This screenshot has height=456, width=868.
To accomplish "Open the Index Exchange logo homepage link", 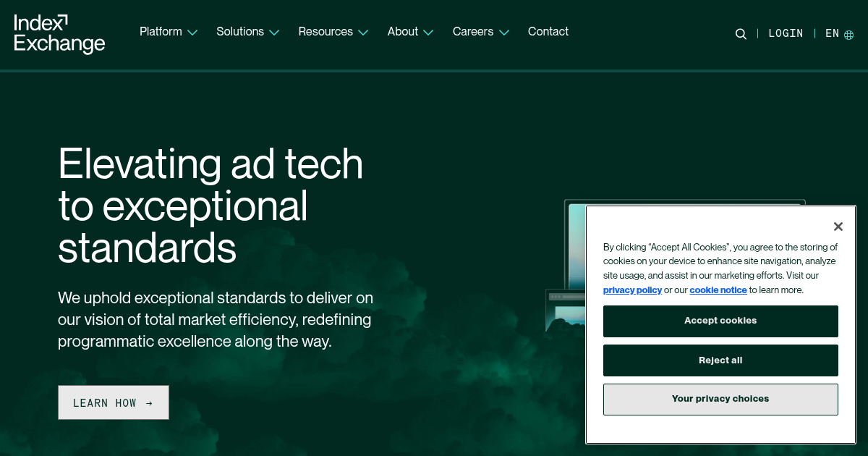I will point(59,34).
